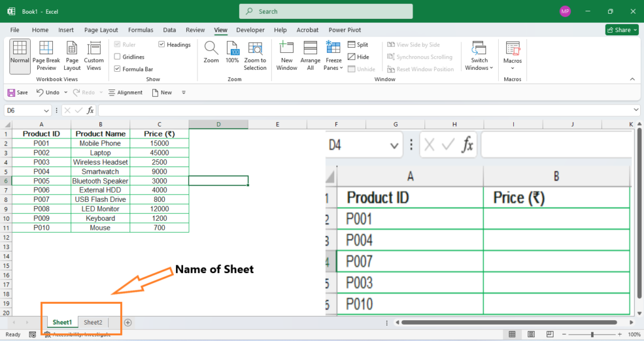Open Customize Quick Access Toolbar dropdown

(184, 92)
